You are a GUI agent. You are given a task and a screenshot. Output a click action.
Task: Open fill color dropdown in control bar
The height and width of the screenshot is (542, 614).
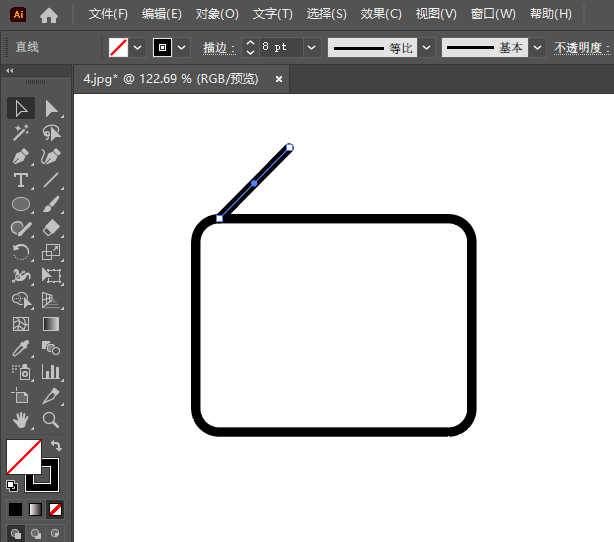click(x=137, y=48)
